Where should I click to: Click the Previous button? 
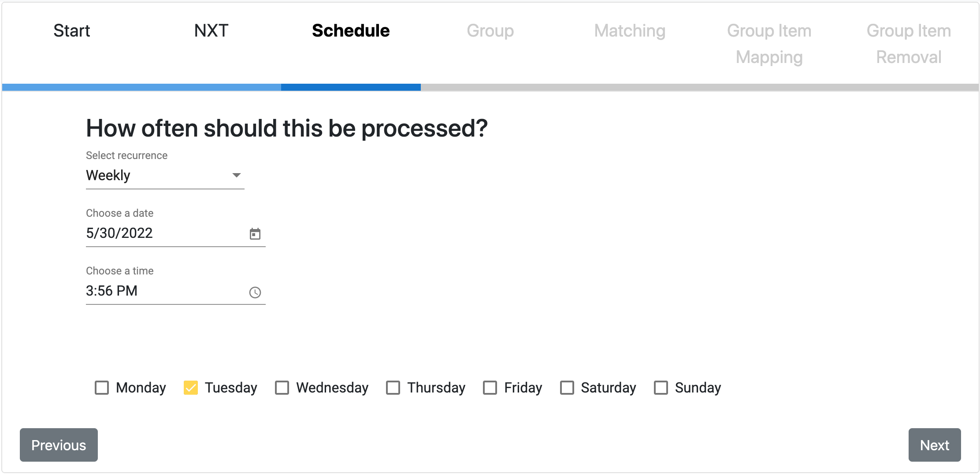click(x=59, y=445)
